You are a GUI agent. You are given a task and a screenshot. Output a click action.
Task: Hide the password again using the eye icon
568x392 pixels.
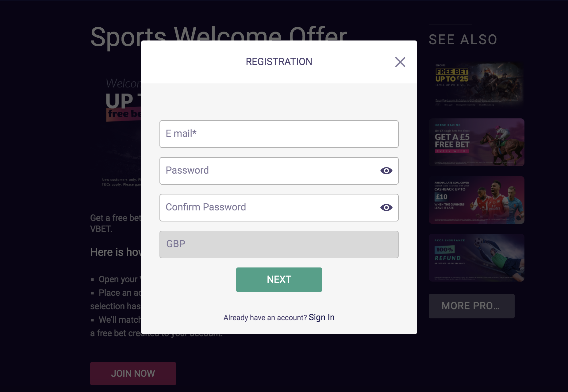(x=386, y=171)
